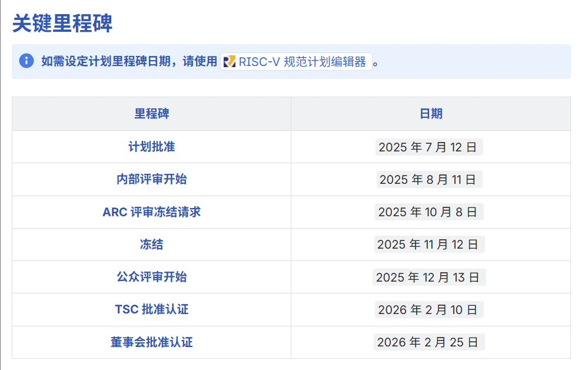Select the 日期 column header
This screenshot has height=370, width=588.
pos(430,114)
